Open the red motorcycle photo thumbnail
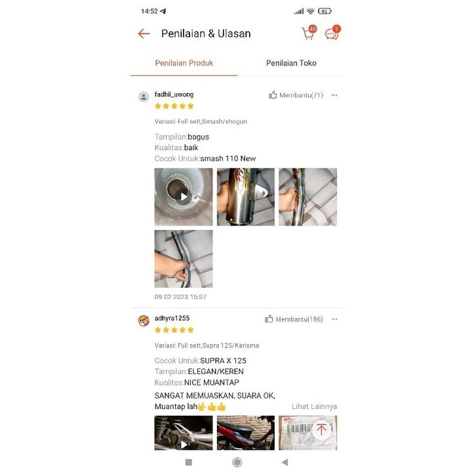 246,433
